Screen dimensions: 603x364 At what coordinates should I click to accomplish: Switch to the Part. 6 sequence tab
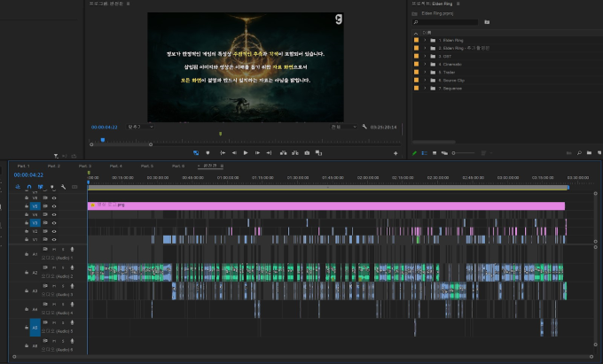(x=178, y=166)
